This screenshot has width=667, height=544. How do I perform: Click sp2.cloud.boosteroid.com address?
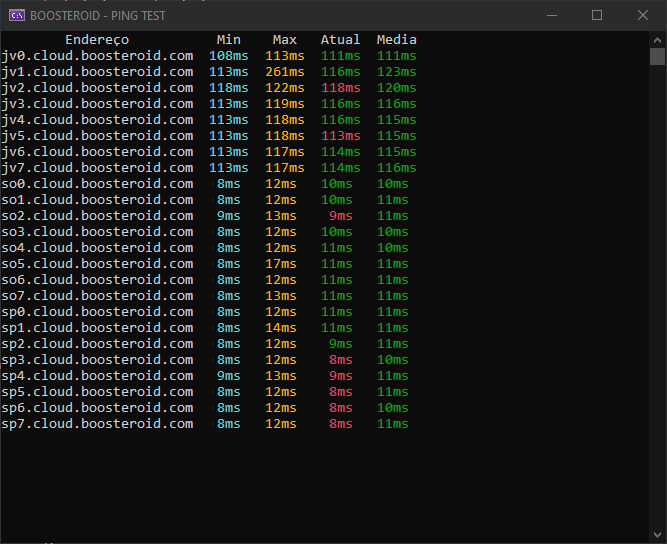coord(97,345)
